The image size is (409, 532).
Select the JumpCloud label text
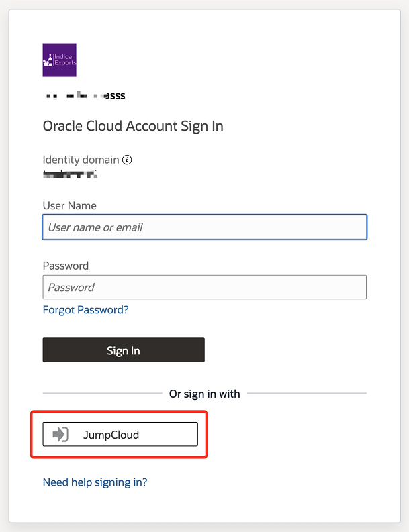[111, 435]
